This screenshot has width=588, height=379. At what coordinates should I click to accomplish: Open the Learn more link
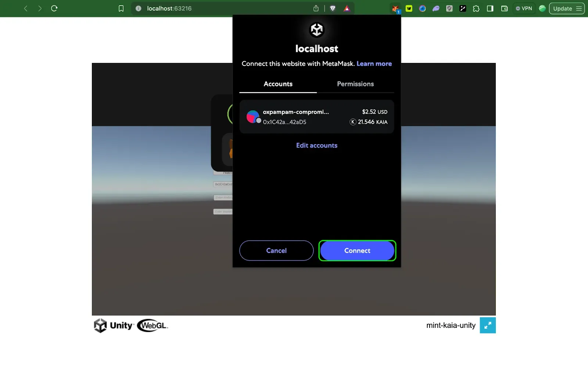374,64
